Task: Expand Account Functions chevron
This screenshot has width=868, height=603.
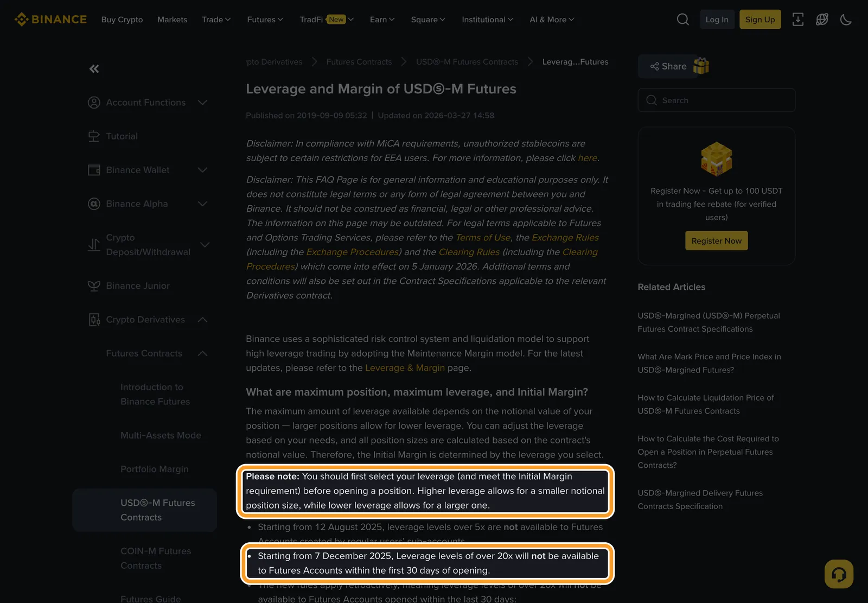Action: click(x=202, y=103)
